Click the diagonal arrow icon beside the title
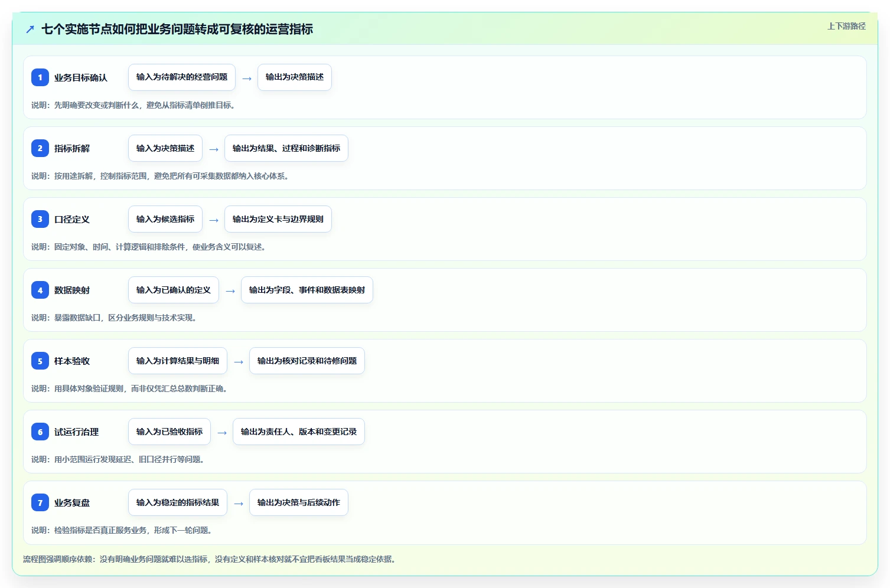The width and height of the screenshot is (890, 588). (x=30, y=29)
